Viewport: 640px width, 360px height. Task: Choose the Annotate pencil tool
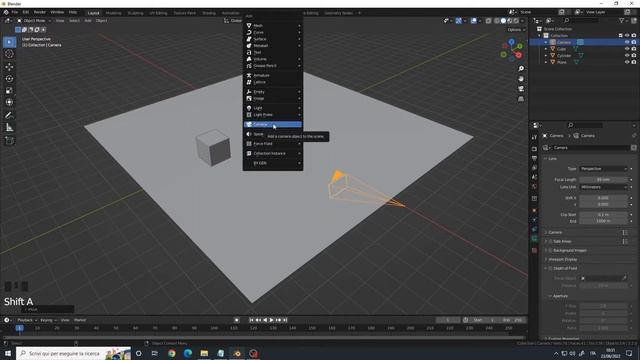click(9, 115)
